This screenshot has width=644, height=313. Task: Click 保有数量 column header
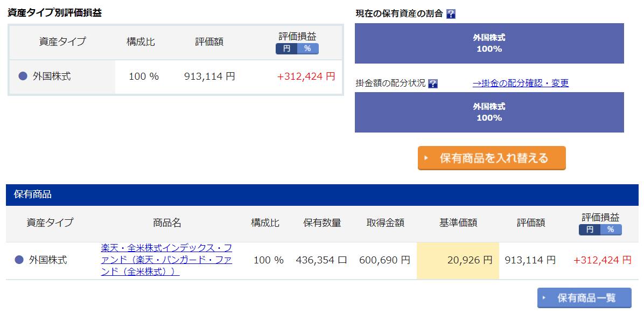322,222
